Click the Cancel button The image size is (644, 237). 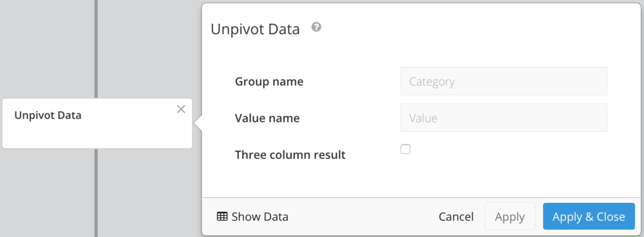pyautogui.click(x=456, y=216)
